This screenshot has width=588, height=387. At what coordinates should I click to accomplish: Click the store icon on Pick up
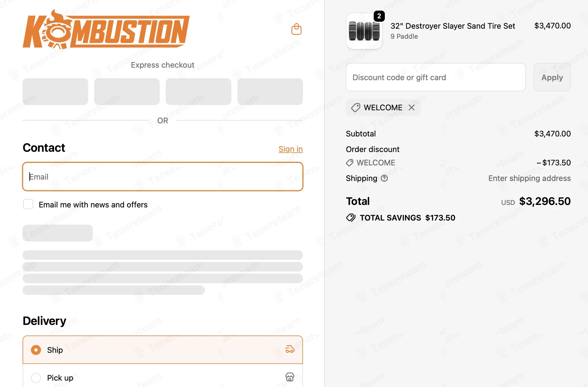coord(290,377)
